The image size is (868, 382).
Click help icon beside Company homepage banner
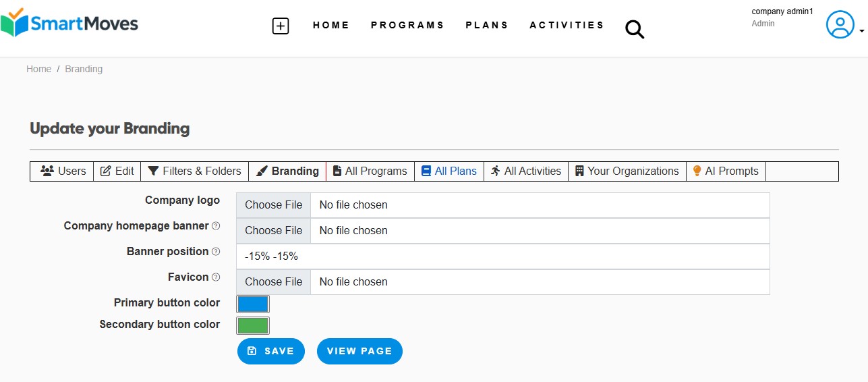[x=216, y=226]
